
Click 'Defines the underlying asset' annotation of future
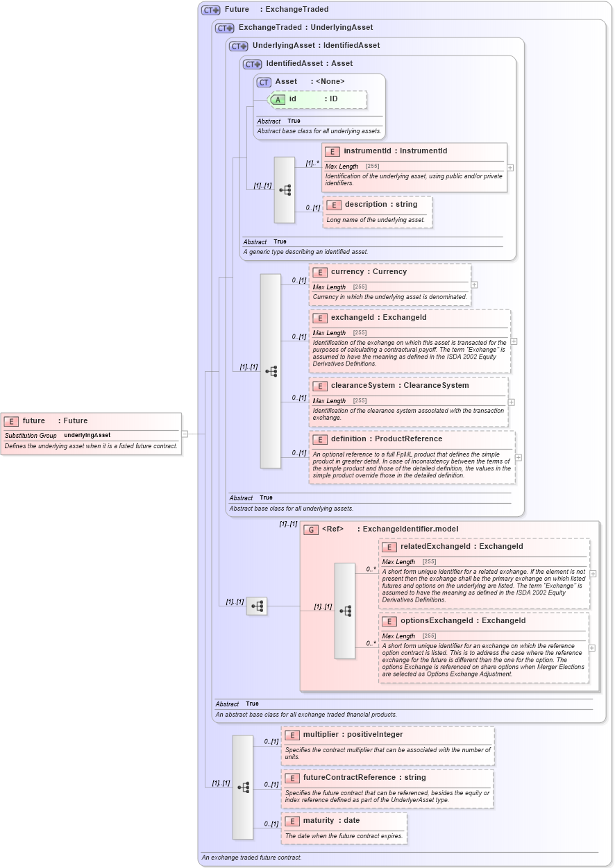click(x=90, y=446)
